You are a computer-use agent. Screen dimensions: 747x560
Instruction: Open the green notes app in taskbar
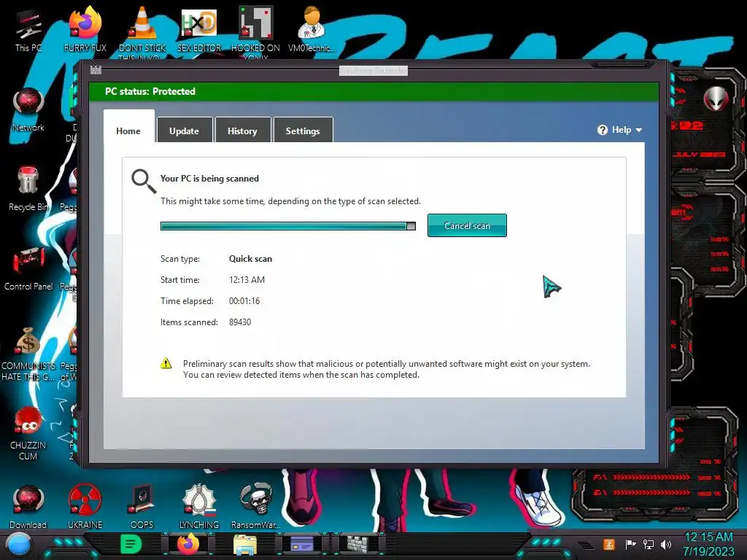click(131, 544)
